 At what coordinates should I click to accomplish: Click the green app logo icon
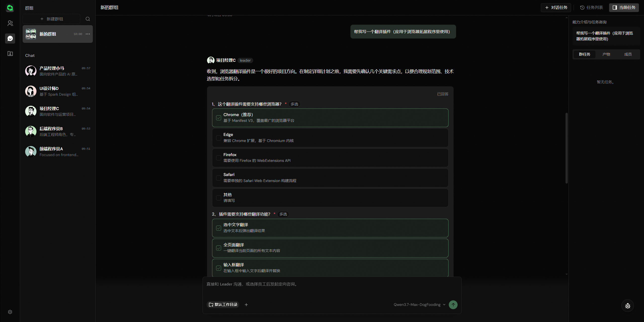10,8
